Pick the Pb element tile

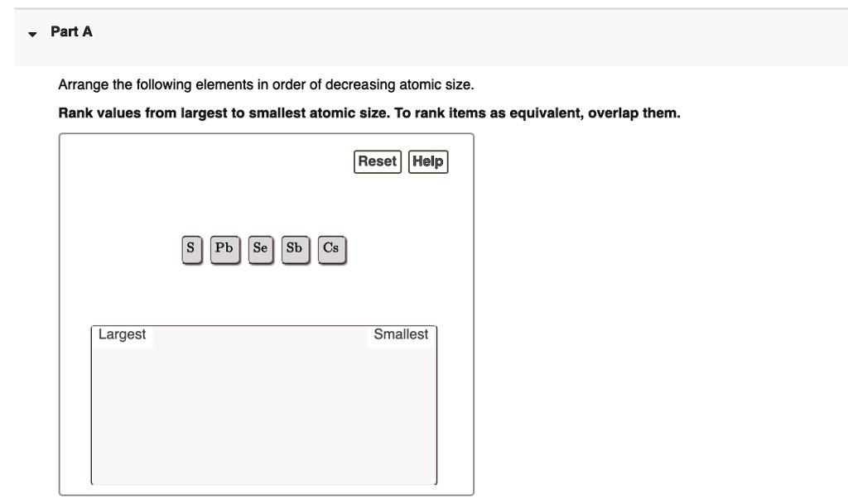[x=224, y=247]
